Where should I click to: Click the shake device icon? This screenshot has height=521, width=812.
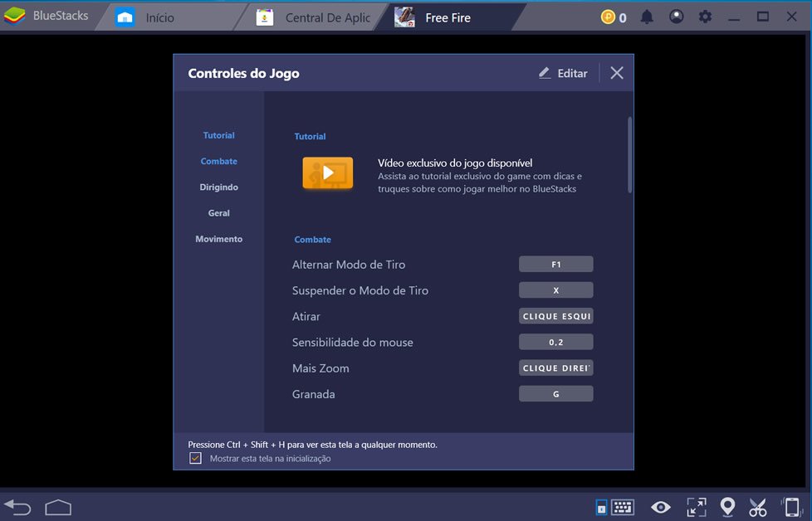coord(790,507)
